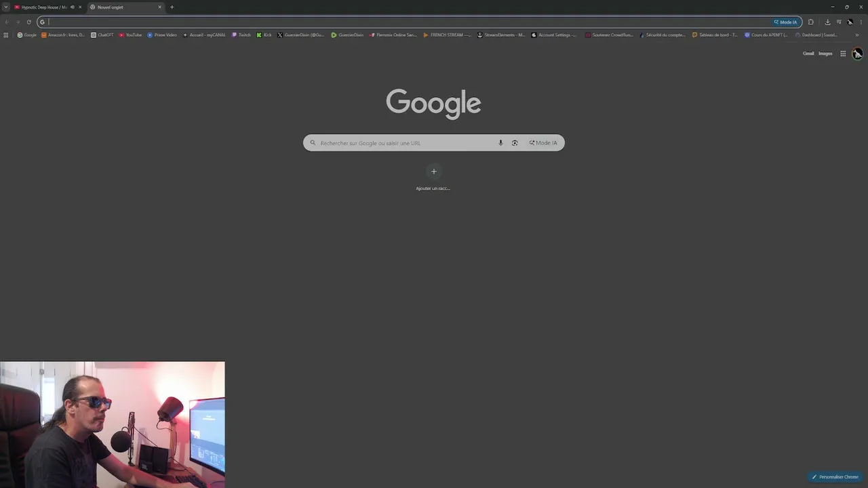The height and width of the screenshot is (488, 868).
Task: Open Accueil - myCANAL bookmark
Action: point(204,35)
